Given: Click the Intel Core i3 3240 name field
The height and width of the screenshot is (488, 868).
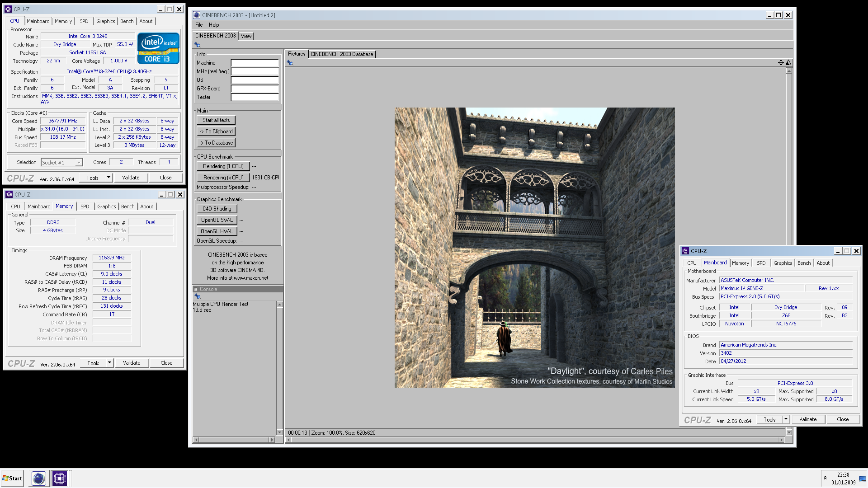Looking at the screenshot, I should coord(88,36).
